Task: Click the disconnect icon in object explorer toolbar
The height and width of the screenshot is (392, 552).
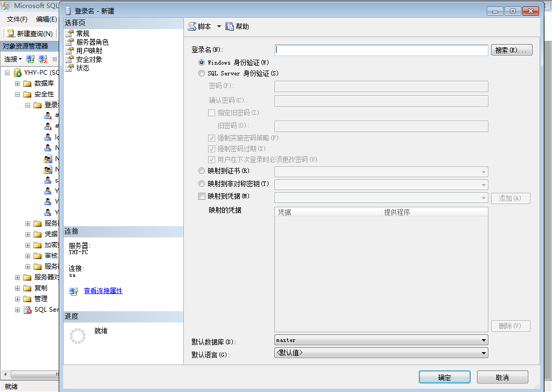Action: coord(43,59)
